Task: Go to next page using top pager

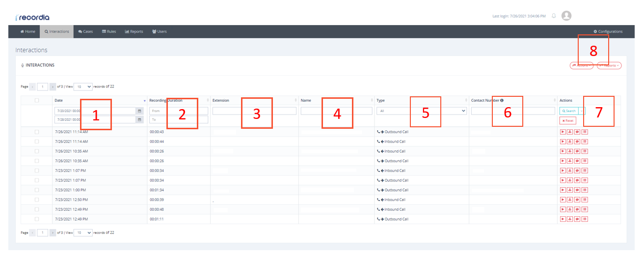Action: [x=53, y=86]
